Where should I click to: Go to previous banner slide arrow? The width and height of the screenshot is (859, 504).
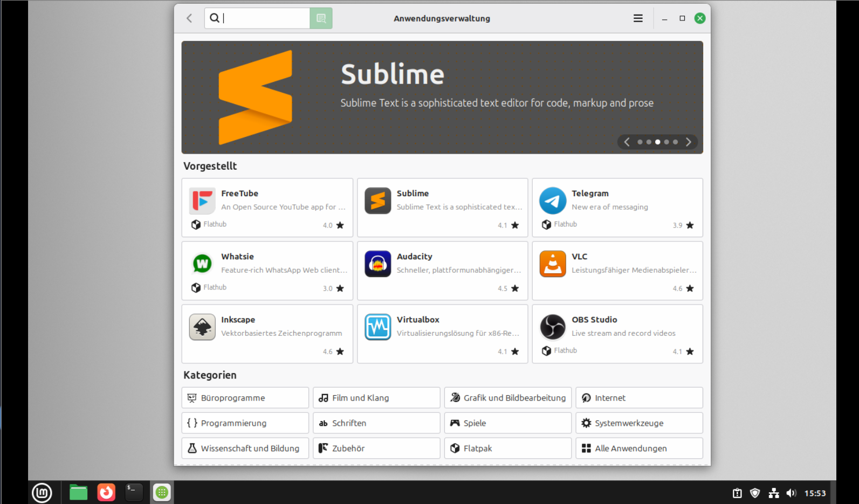coord(627,142)
